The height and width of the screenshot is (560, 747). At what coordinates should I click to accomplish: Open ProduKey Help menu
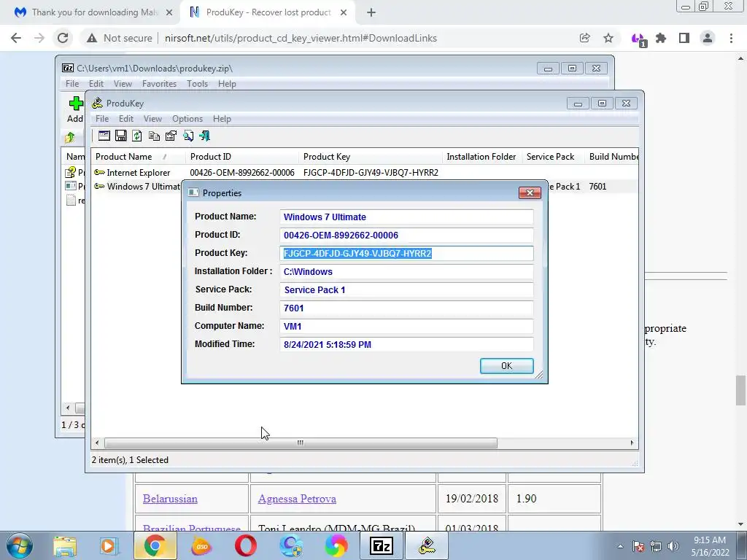[222, 119]
